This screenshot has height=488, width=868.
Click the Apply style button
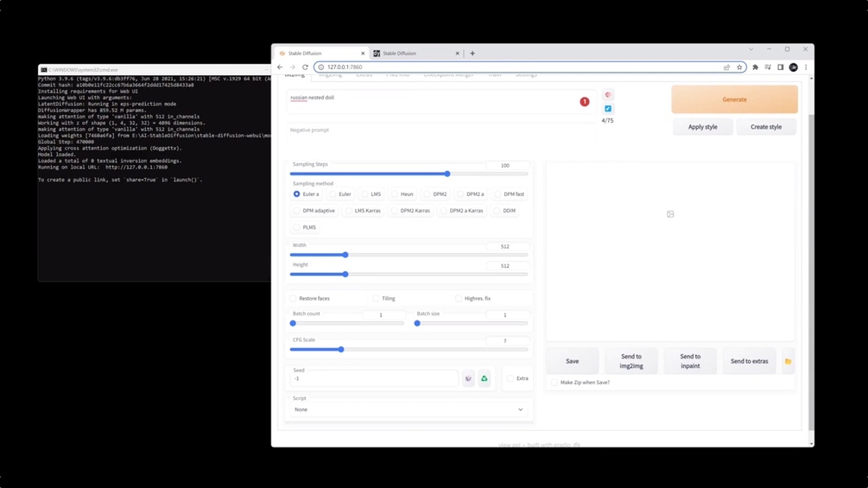click(702, 127)
